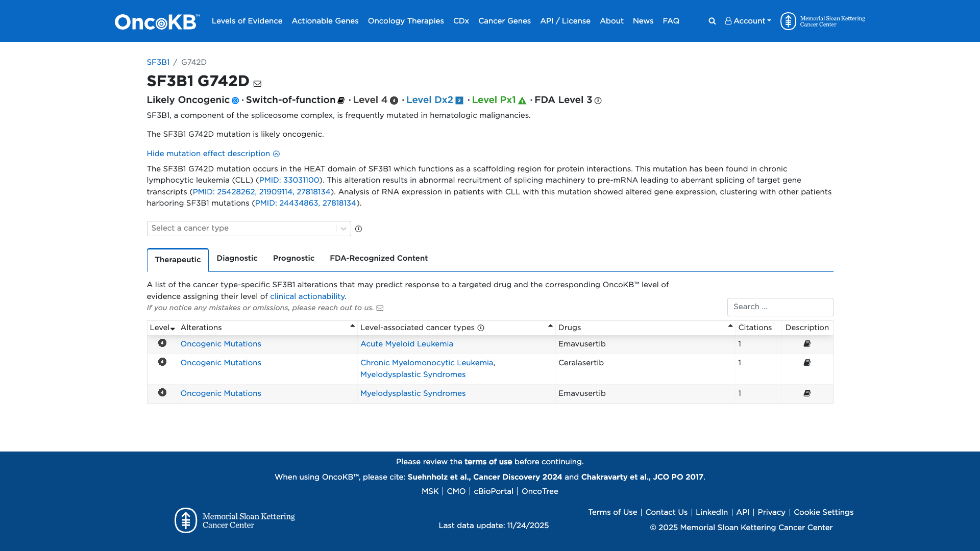The height and width of the screenshot is (551, 980).
Task: Click the info icon beside Level-associated cancer types
Action: tap(481, 328)
